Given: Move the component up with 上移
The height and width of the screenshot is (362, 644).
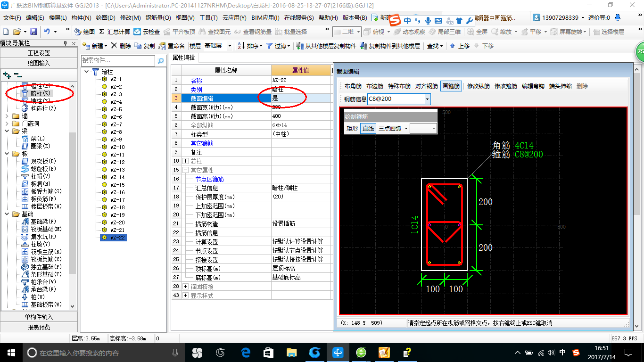Looking at the screenshot, I should coord(460,46).
